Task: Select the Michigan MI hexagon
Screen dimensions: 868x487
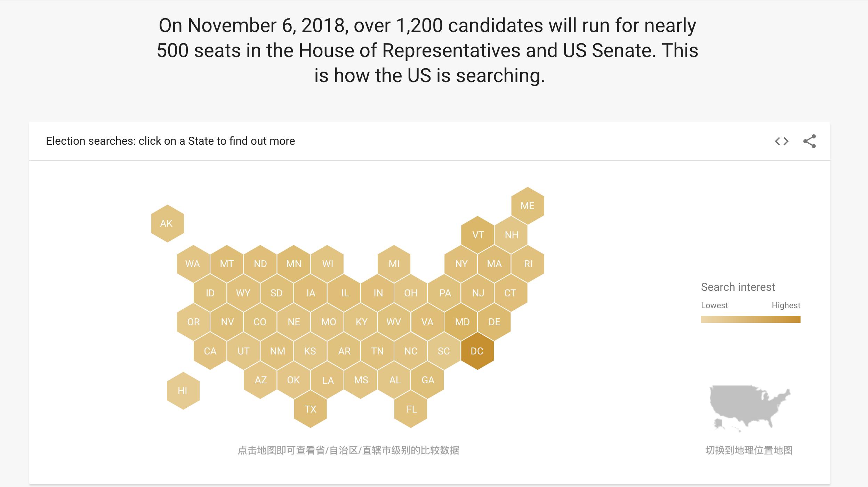Action: pos(394,264)
